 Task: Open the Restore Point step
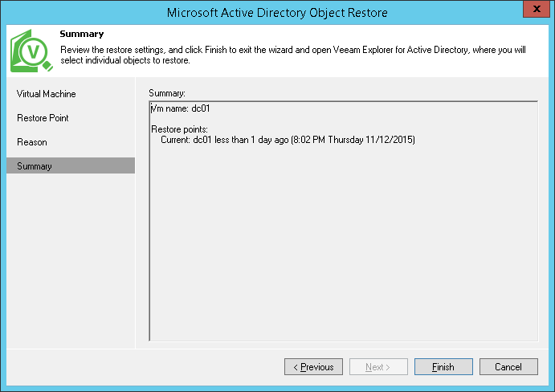[x=43, y=118]
